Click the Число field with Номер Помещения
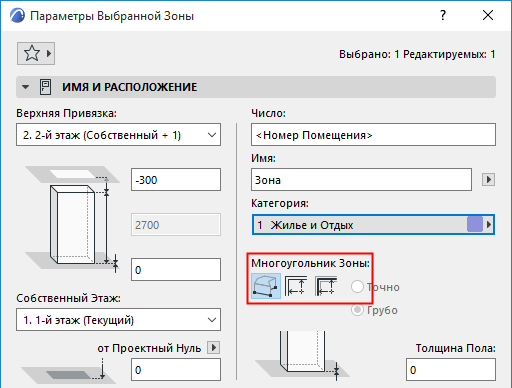 [x=373, y=135]
